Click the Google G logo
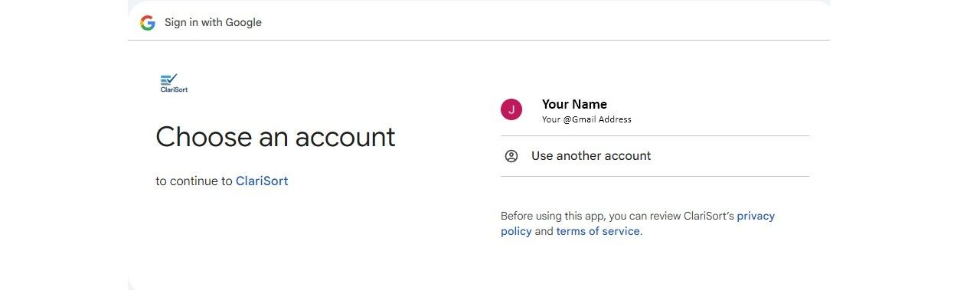Screen dimensions: 980x290 (148, 23)
